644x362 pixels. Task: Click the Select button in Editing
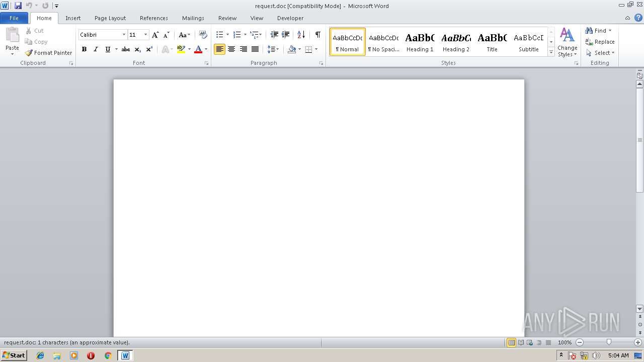coord(600,53)
